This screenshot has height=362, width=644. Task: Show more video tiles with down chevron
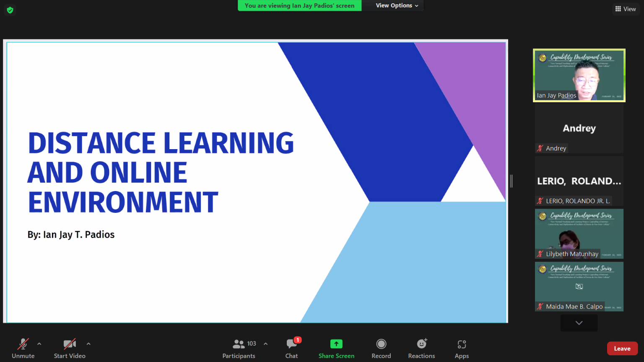point(579,323)
